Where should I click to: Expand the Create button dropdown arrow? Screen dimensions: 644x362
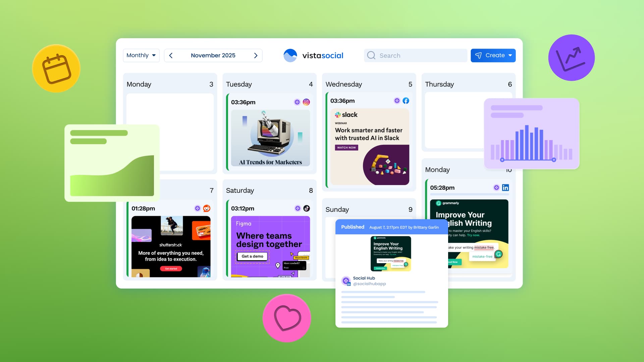click(x=510, y=55)
